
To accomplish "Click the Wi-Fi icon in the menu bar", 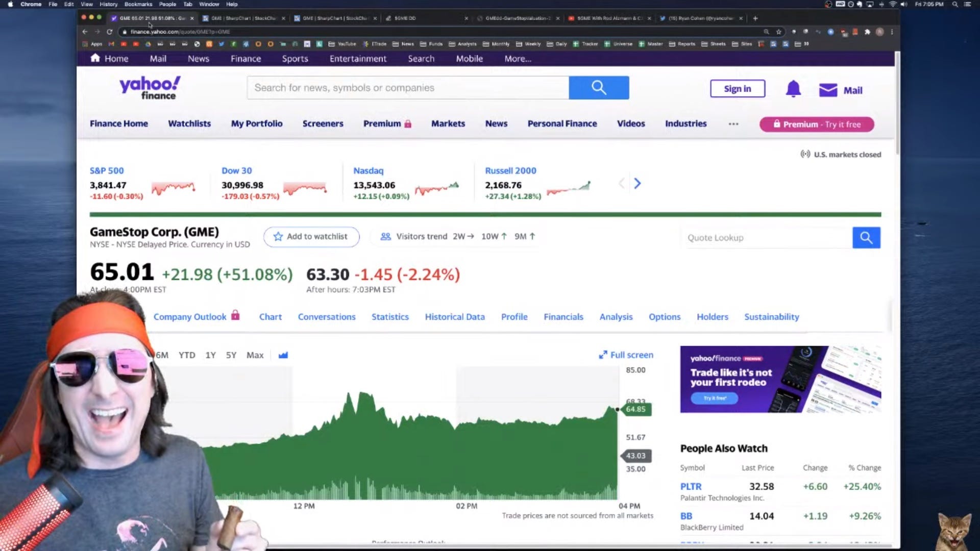I will [893, 4].
